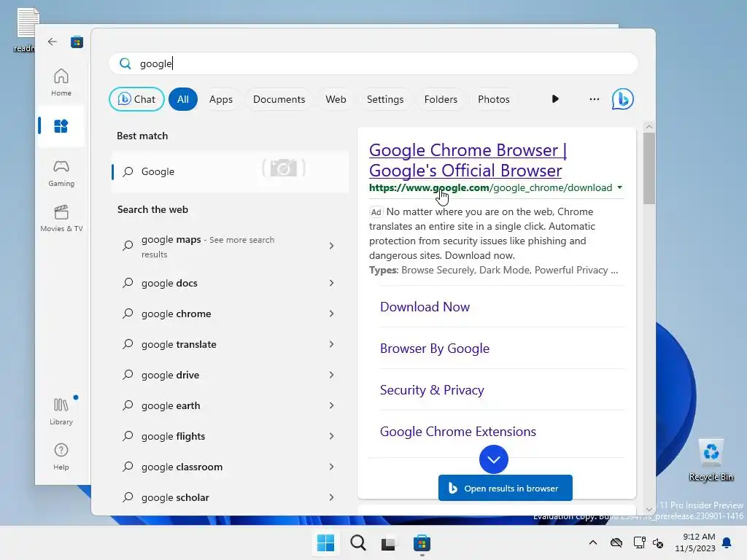Image resolution: width=747 pixels, height=560 pixels.
Task: Click the preview pane scrollbar thumb
Action: point(649,168)
